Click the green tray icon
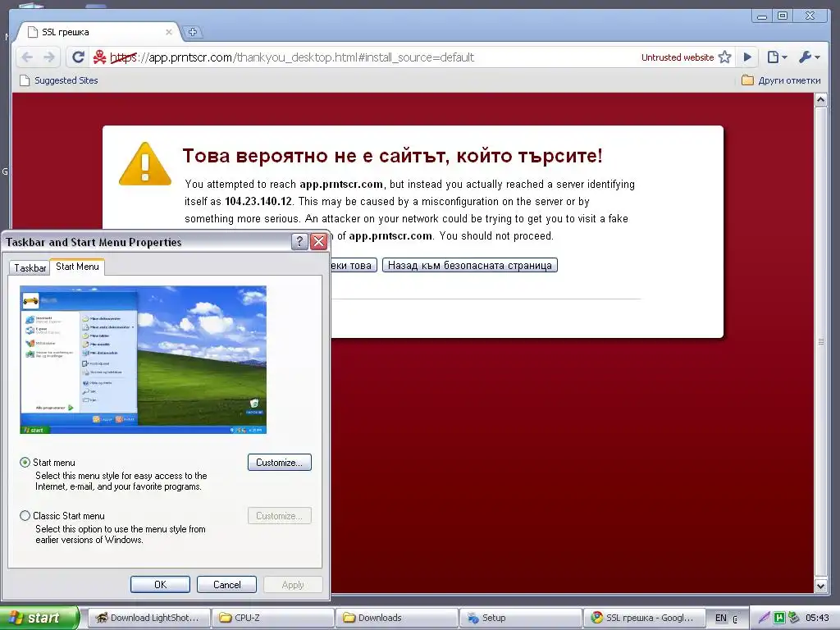The height and width of the screenshot is (630, 840). tap(779, 618)
